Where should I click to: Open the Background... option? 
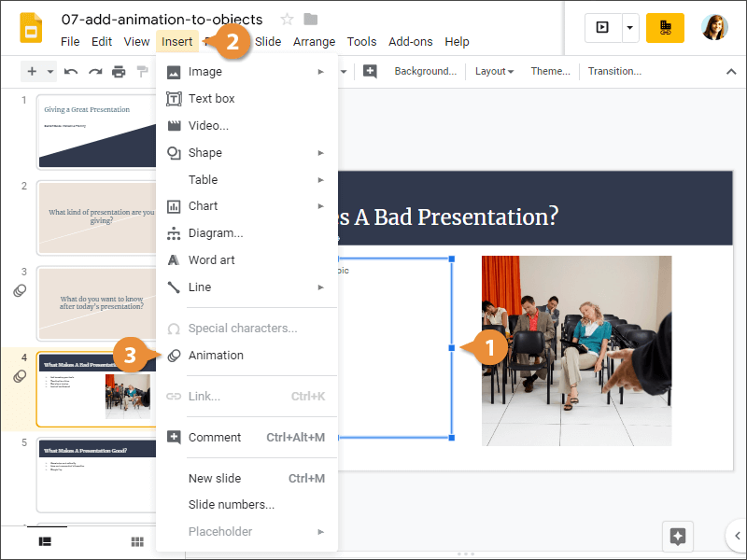pos(426,71)
